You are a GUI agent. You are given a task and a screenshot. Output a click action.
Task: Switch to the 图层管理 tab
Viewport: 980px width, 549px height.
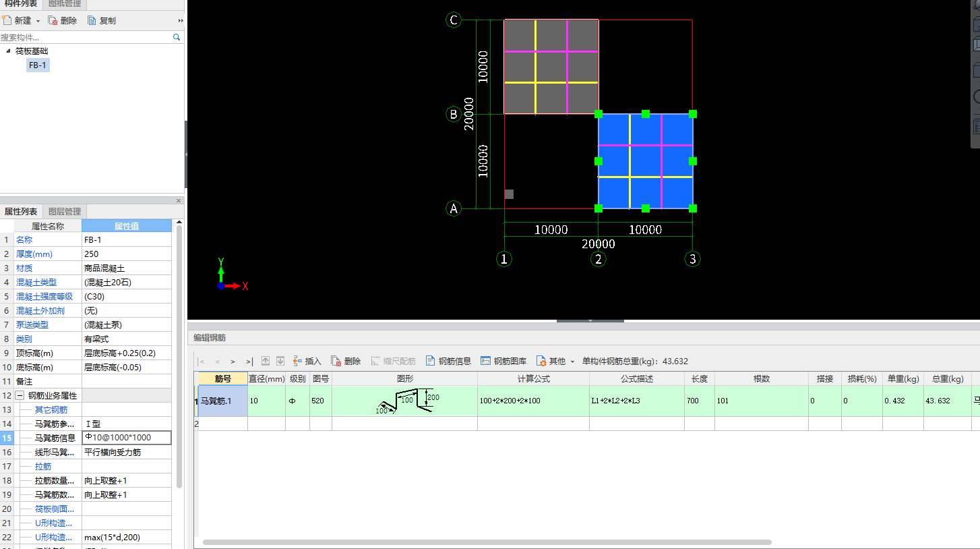65,212
